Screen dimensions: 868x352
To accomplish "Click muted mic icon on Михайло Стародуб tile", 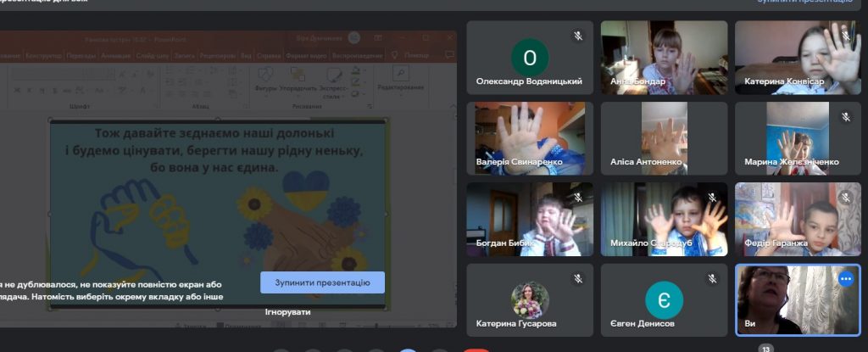I will point(712,198).
